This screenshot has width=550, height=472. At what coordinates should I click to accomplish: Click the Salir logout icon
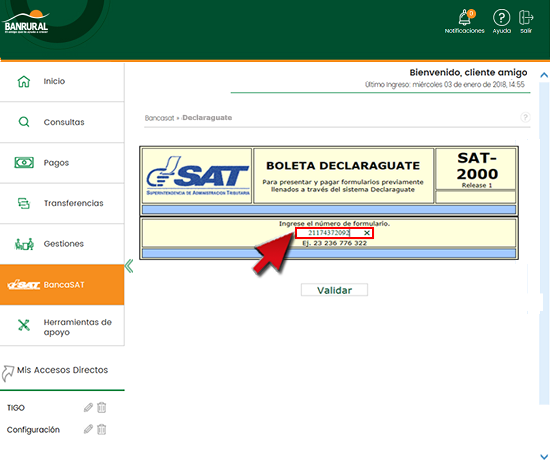[x=526, y=17]
